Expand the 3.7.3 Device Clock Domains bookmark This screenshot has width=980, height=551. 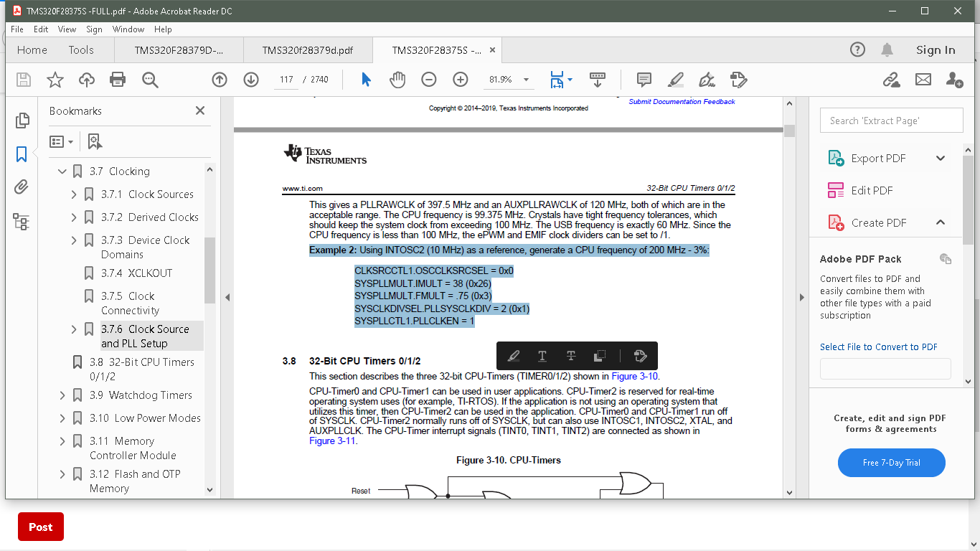(74, 240)
